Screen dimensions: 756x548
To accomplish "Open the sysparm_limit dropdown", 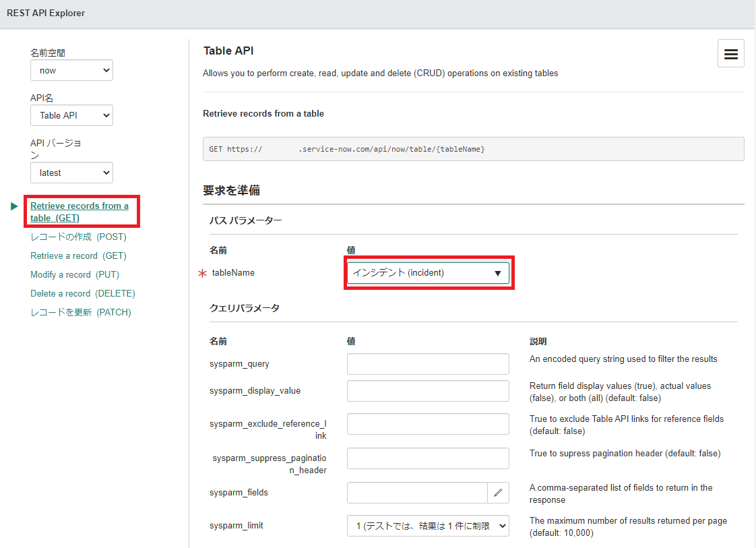I will tap(428, 526).
